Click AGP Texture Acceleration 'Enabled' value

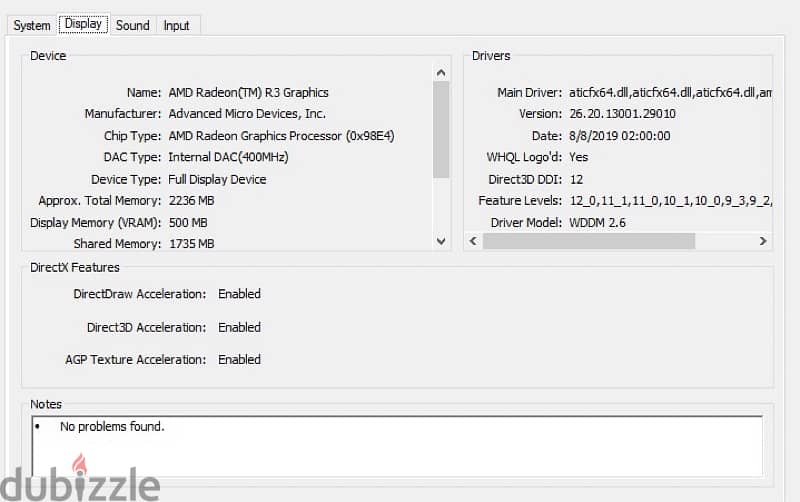239,360
